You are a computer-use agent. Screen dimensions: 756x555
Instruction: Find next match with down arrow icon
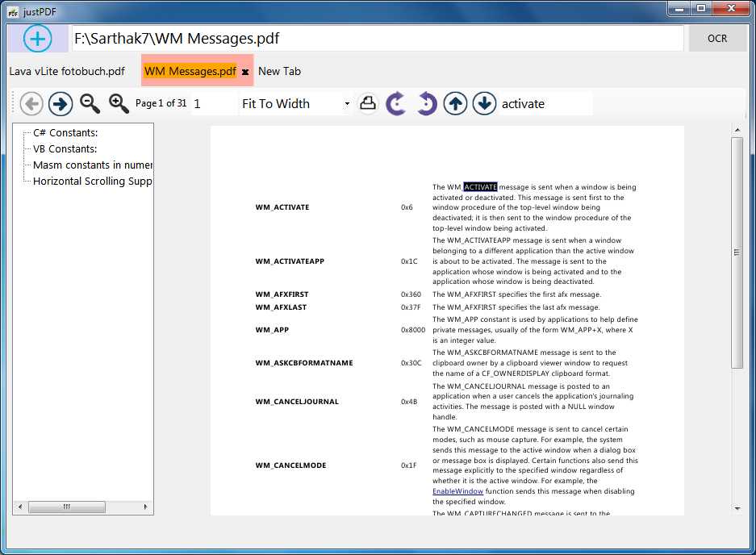(484, 104)
